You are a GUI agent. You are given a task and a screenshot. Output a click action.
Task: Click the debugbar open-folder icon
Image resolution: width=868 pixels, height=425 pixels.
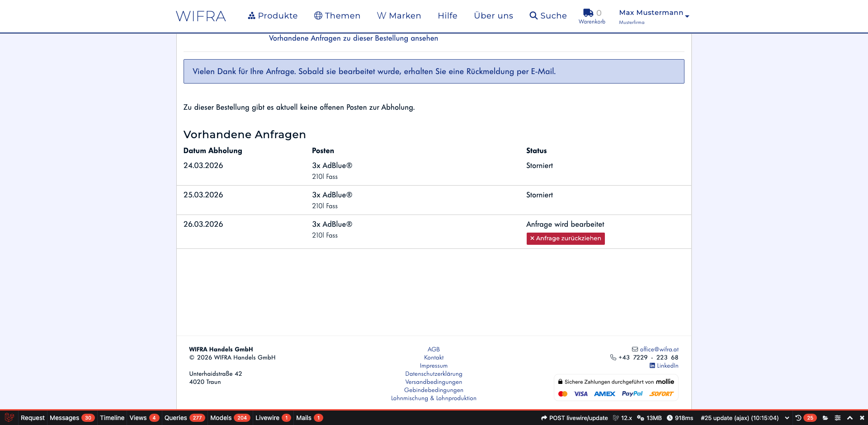(x=826, y=418)
